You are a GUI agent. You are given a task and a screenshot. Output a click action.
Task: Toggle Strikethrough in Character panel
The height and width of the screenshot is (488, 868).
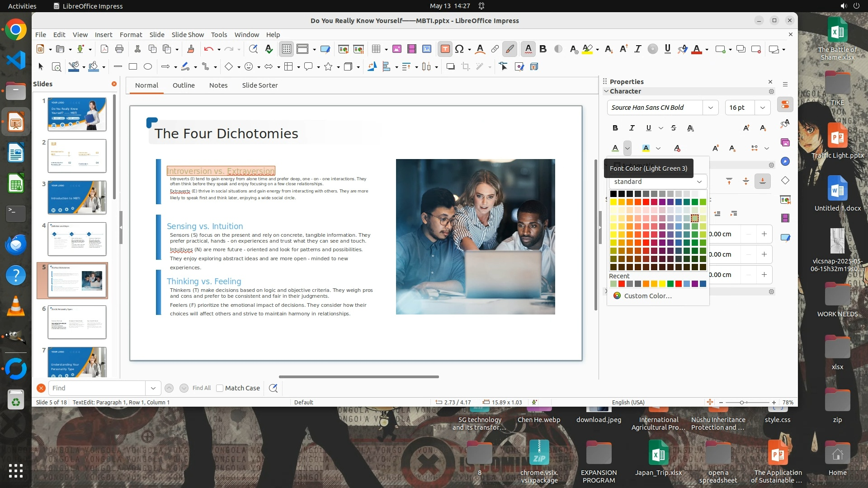click(x=674, y=128)
